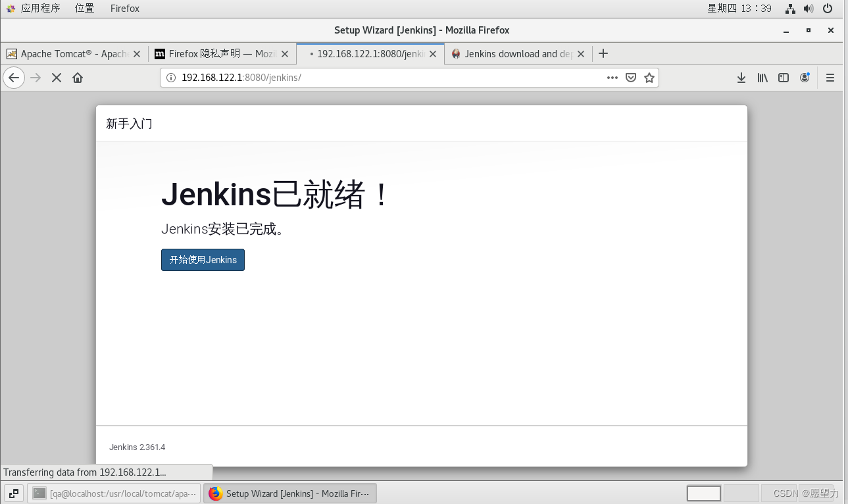Switch to Jenkins download and deployment tab
Screen dimensions: 848x504
518,54
